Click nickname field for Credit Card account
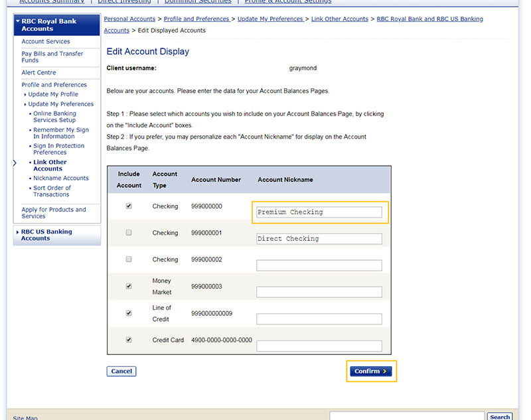Screen dimensions: 531x420 point(319,346)
